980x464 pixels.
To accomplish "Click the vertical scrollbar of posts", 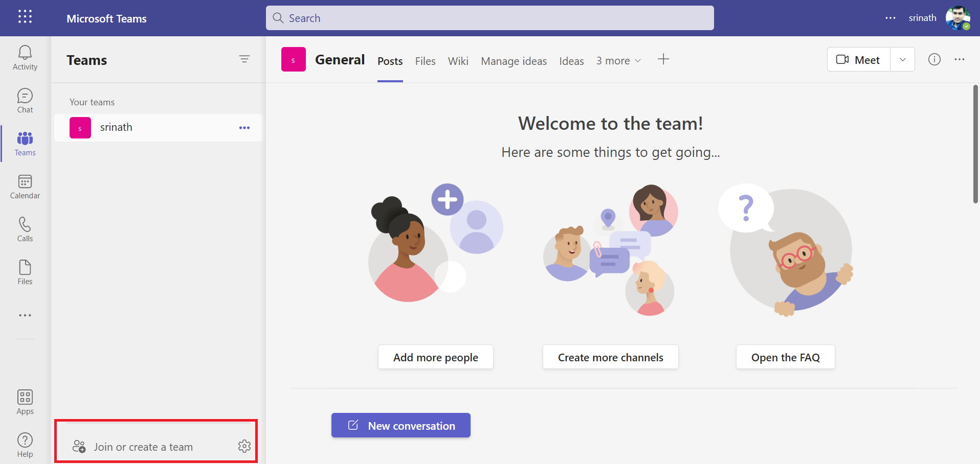I will pyautogui.click(x=975, y=144).
